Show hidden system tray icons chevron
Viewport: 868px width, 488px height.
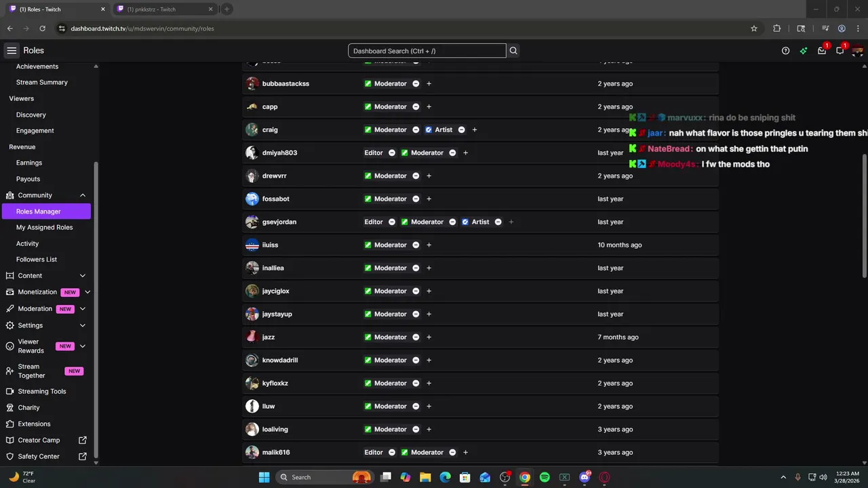pyautogui.click(x=783, y=477)
